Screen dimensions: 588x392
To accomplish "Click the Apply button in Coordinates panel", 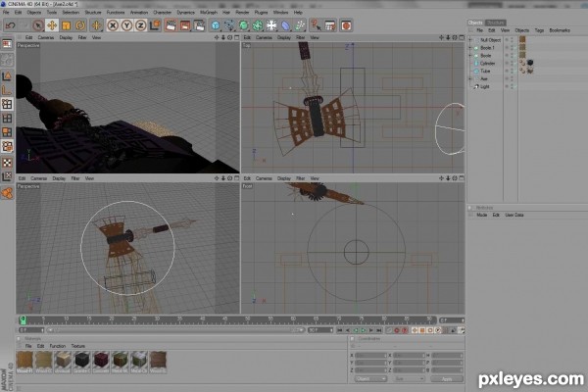I will tap(447, 379).
